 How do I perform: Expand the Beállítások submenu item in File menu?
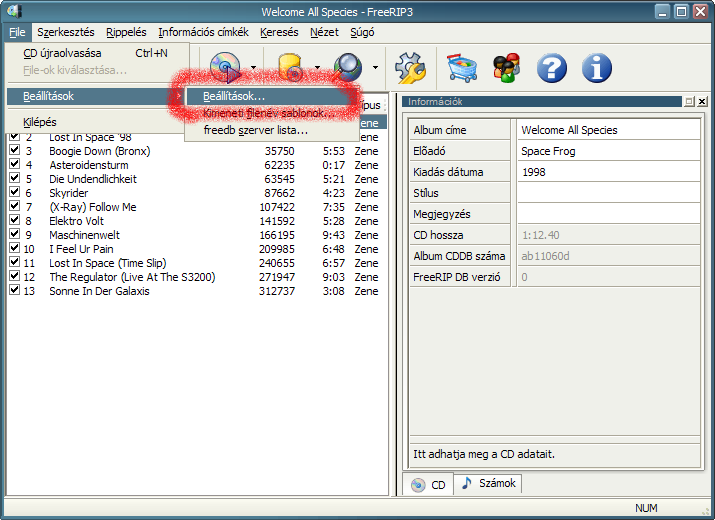[x=95, y=96]
